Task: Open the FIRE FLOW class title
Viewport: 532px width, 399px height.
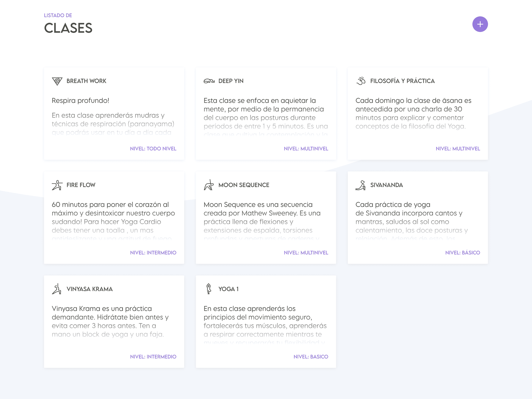Action: click(81, 185)
